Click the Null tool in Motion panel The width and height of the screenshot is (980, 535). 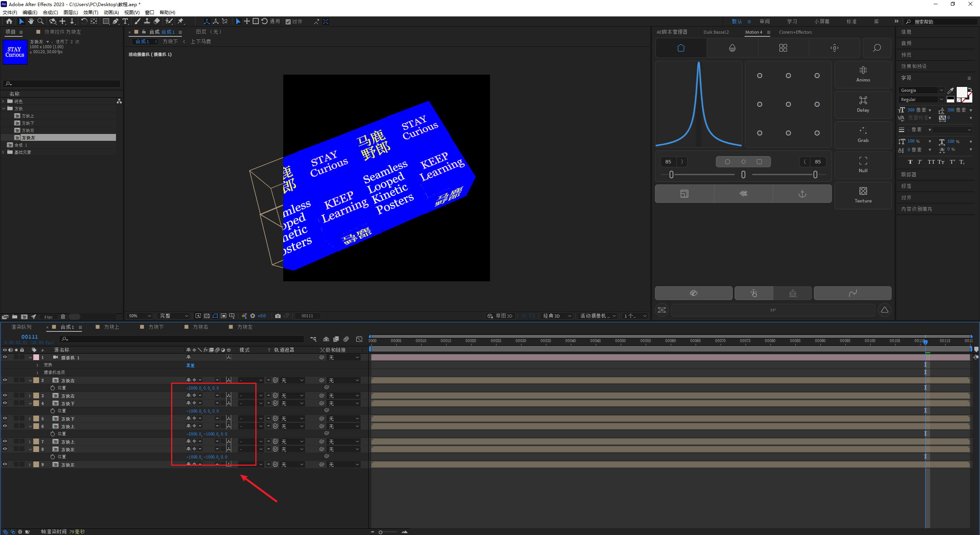[863, 165]
